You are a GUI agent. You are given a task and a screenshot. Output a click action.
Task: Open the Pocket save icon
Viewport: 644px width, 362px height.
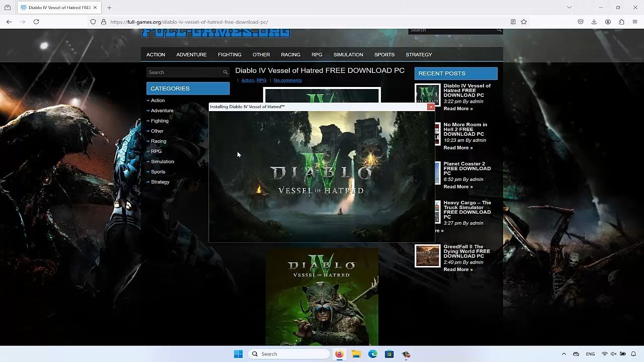(581, 22)
